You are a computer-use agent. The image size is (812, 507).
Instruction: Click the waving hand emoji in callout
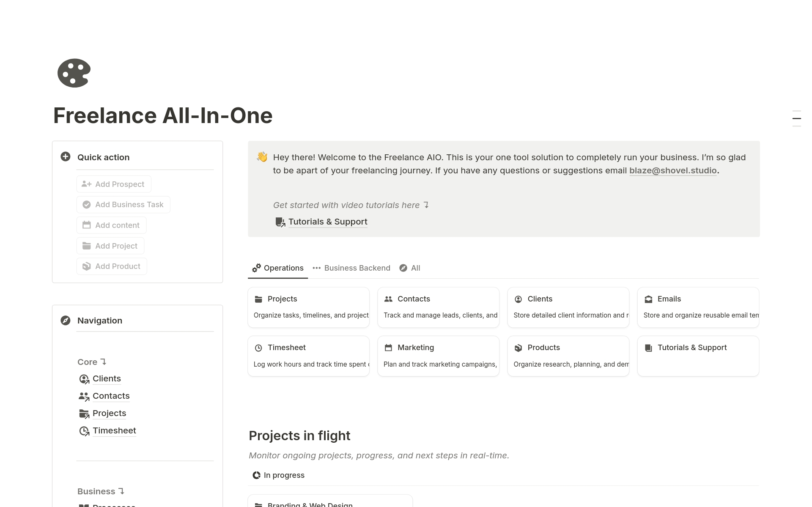262,157
